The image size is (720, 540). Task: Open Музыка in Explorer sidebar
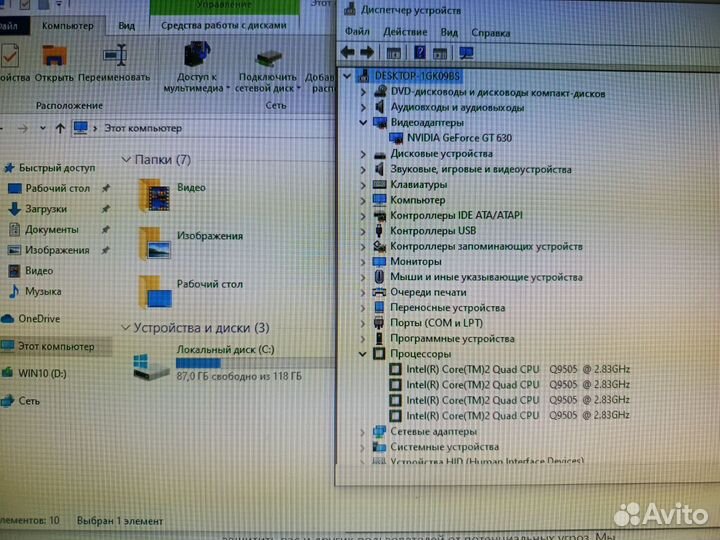point(43,292)
